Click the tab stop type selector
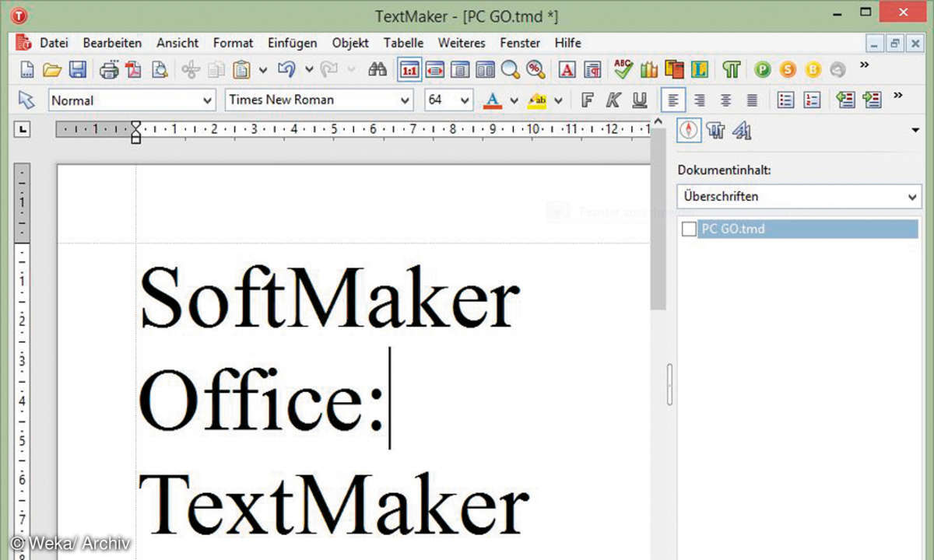This screenshot has width=934, height=560. [x=23, y=130]
